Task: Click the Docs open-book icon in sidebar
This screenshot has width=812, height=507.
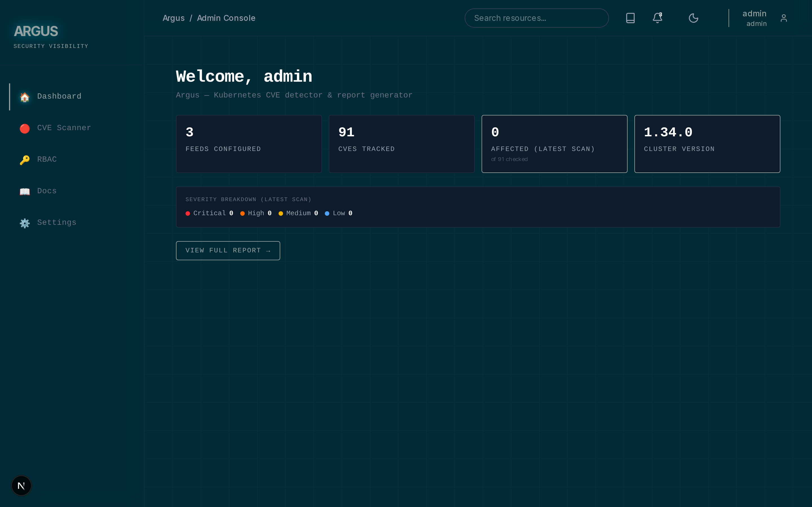Action: coord(25,192)
